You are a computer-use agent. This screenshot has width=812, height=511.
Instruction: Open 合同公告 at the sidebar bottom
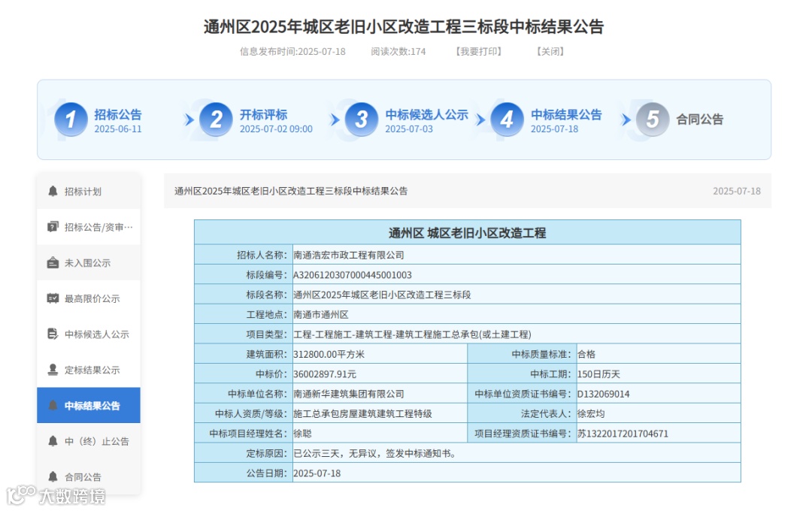coord(89,476)
